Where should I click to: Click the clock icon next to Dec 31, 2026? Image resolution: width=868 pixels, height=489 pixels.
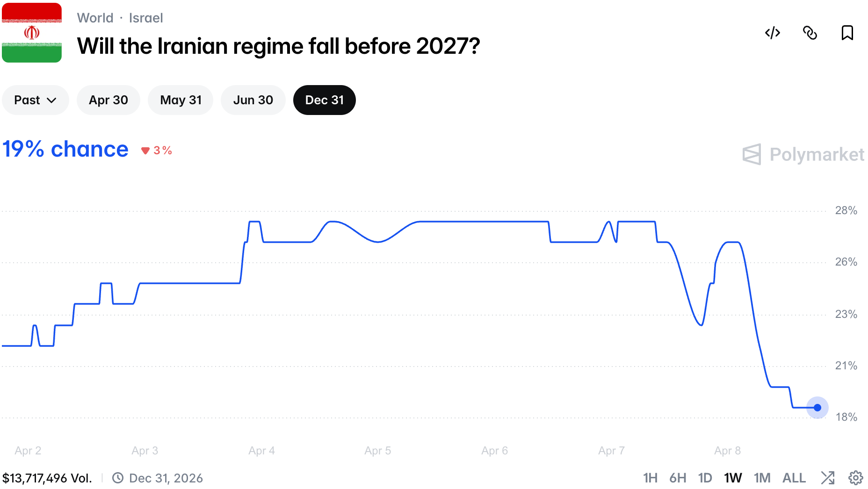[118, 478]
